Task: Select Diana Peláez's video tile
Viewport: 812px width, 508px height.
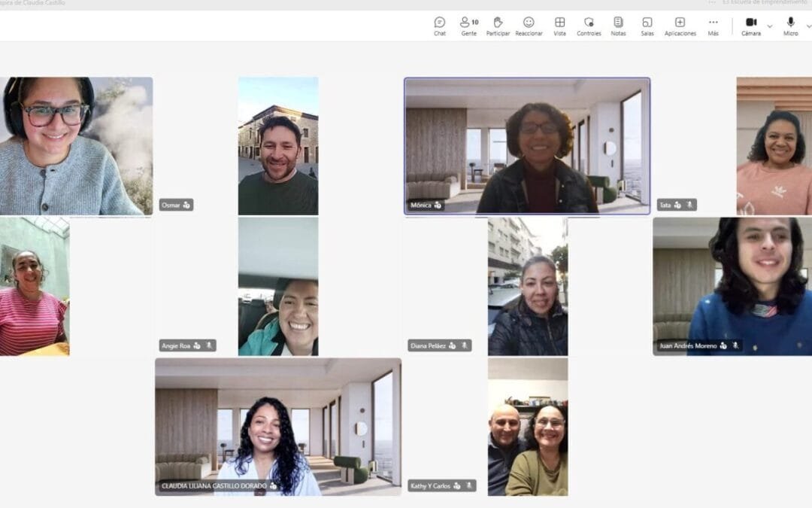Action: [527, 286]
